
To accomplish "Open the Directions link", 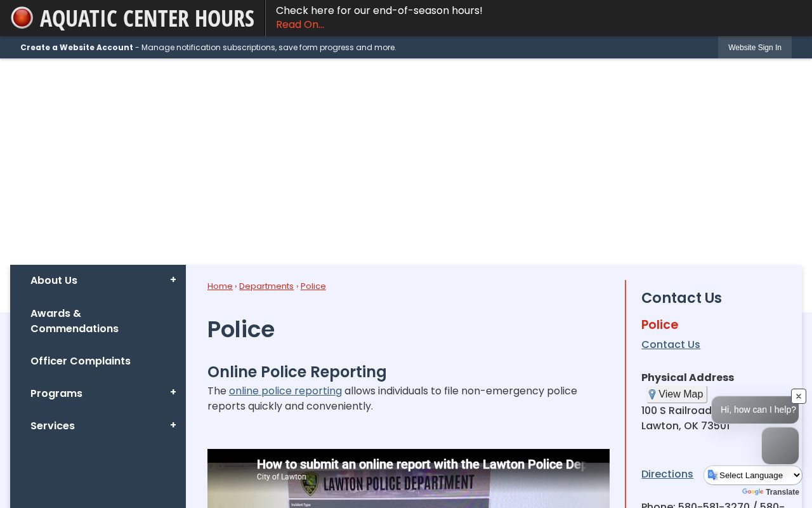I will click(x=667, y=474).
